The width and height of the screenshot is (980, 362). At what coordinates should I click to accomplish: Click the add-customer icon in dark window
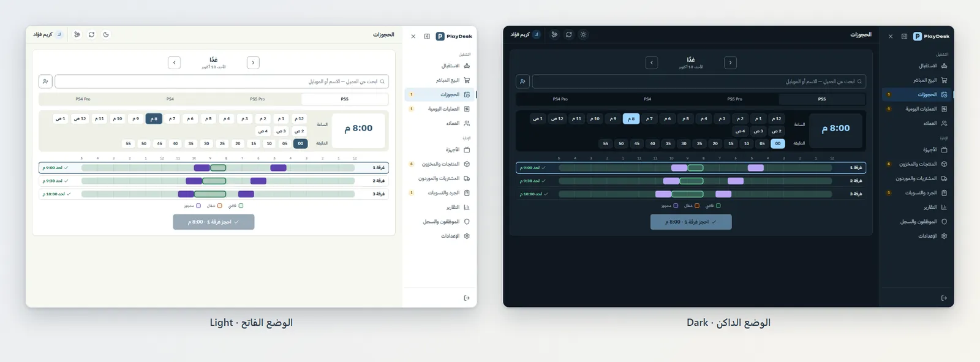coord(522,81)
